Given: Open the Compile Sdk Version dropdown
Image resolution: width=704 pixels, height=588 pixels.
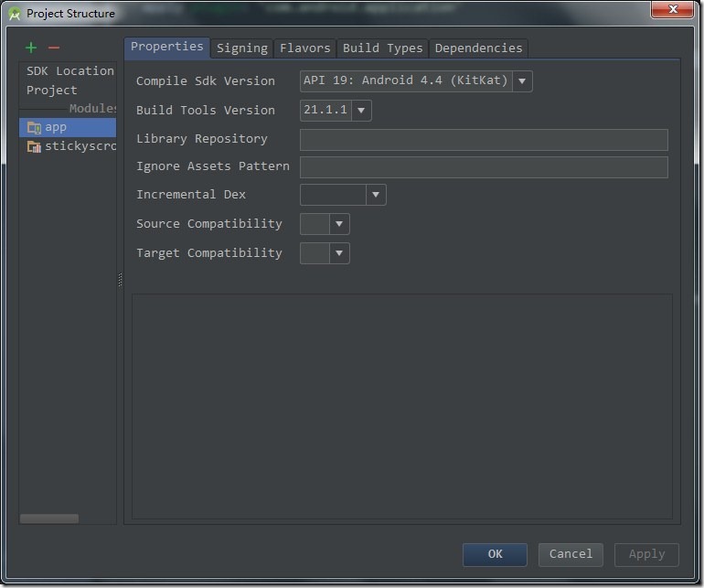Looking at the screenshot, I should pyautogui.click(x=522, y=80).
